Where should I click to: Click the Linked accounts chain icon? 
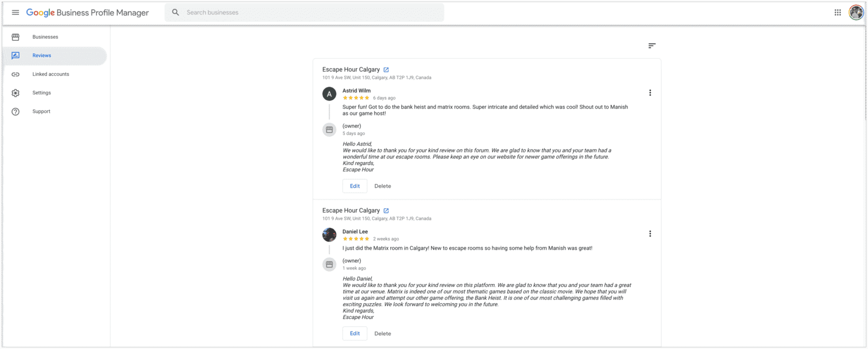[x=16, y=74]
